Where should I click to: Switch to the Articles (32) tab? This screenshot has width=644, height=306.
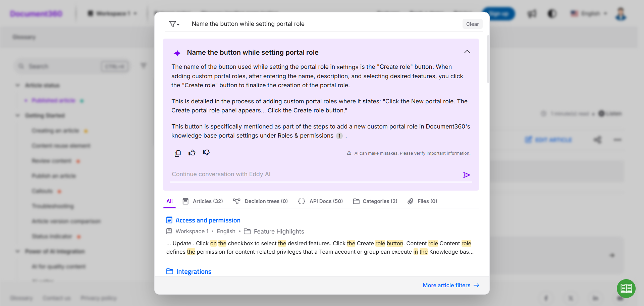(203, 201)
